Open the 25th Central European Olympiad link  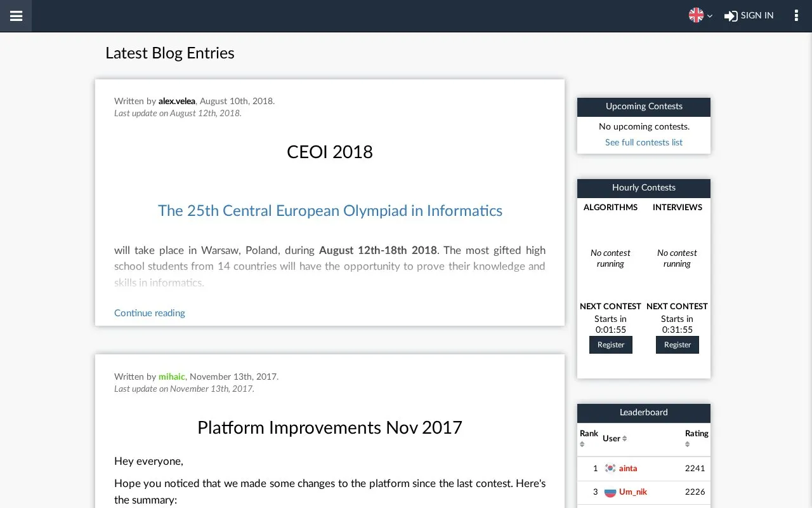(x=330, y=211)
